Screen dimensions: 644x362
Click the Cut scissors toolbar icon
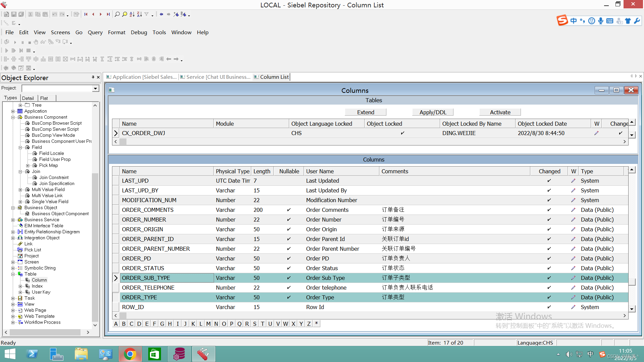coord(30,14)
